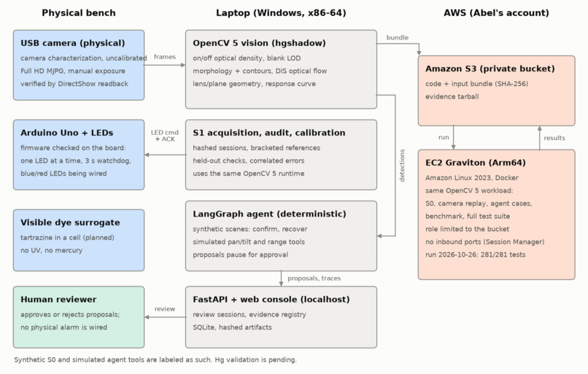This screenshot has height=374, width=588.
Task: Click 'run 2026-10-26: 281/281 tests' line
Action: point(476,254)
